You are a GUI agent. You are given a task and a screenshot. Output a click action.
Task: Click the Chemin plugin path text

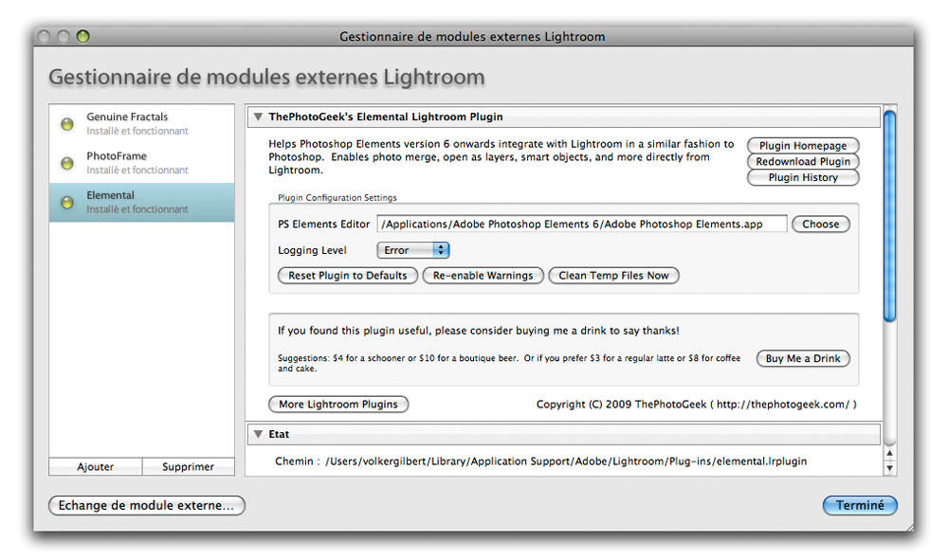541,461
